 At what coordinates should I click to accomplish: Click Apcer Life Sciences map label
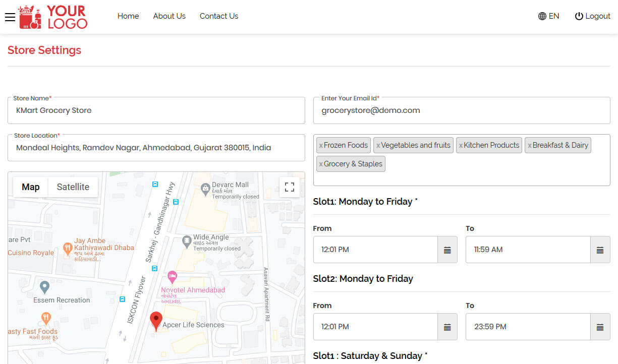pyautogui.click(x=193, y=325)
